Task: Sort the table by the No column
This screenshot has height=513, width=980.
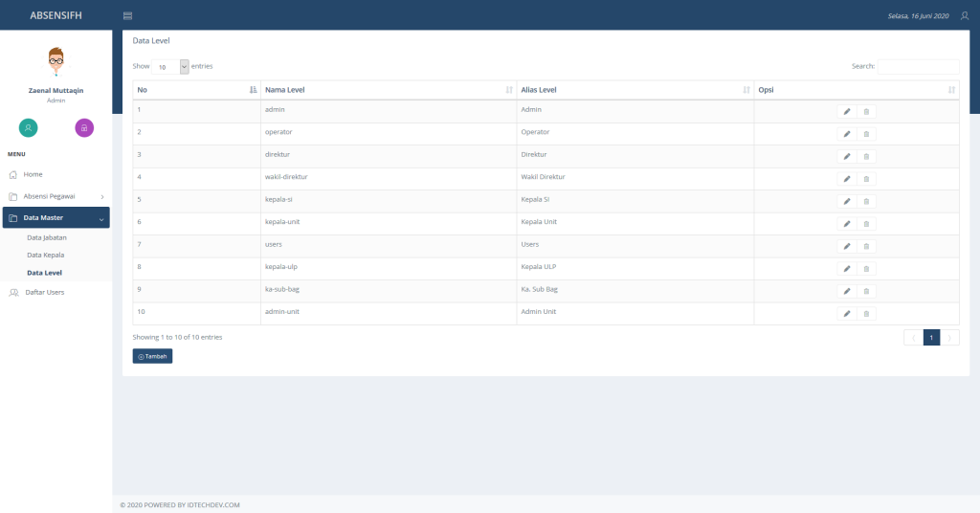Action: tap(196, 90)
